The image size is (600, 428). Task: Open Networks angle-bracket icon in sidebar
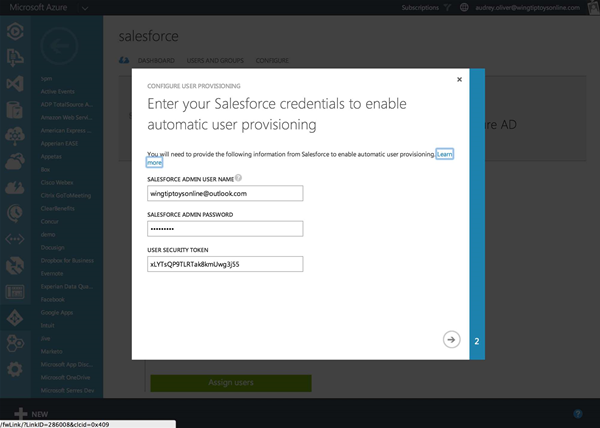tap(15, 239)
